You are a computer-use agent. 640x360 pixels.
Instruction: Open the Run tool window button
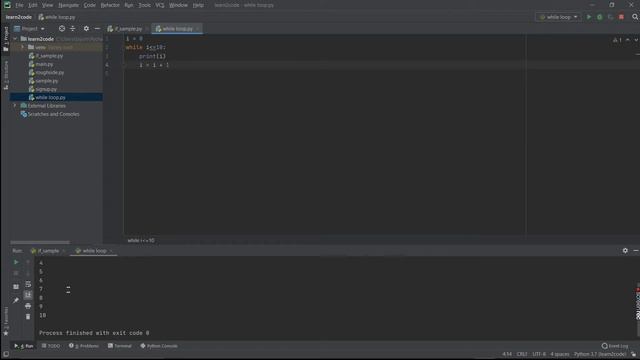coord(24,346)
